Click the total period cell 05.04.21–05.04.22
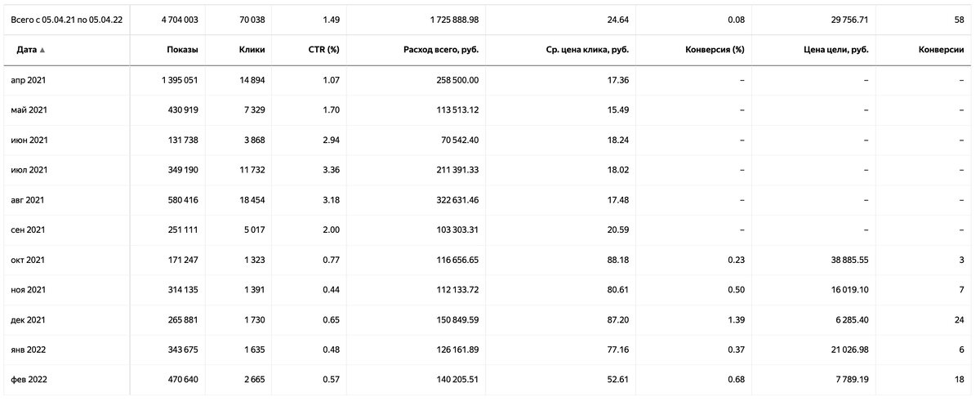This screenshot has width=980, height=401. (x=67, y=19)
